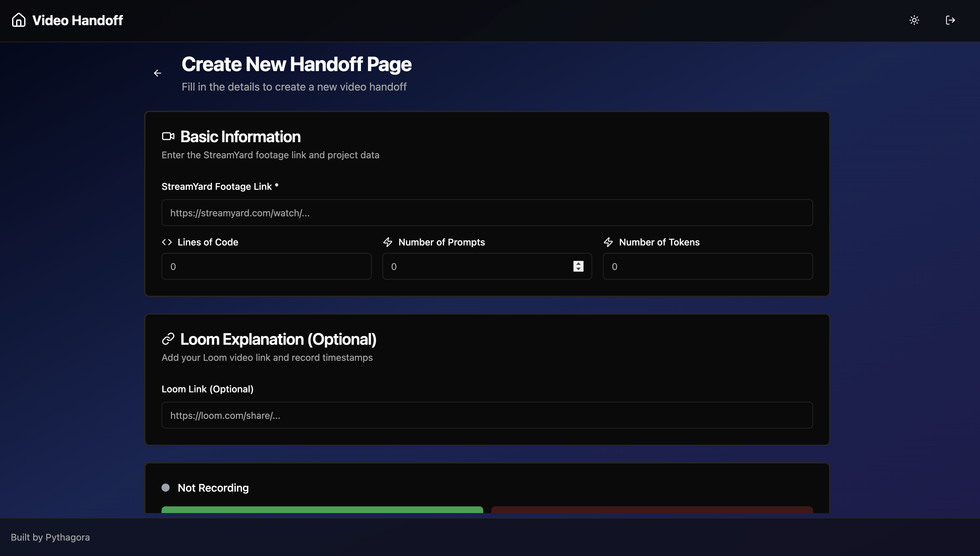
Task: Click the video camera icon beside Basic Information
Action: coord(168,136)
